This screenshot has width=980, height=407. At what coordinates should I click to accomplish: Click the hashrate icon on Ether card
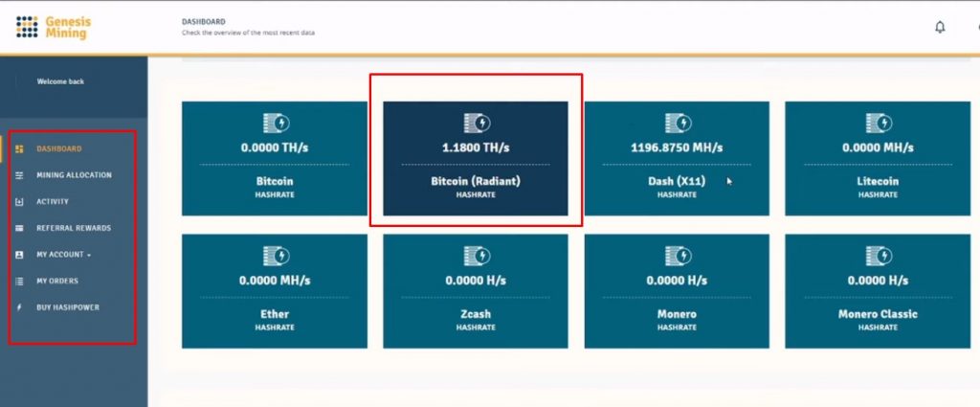[275, 256]
